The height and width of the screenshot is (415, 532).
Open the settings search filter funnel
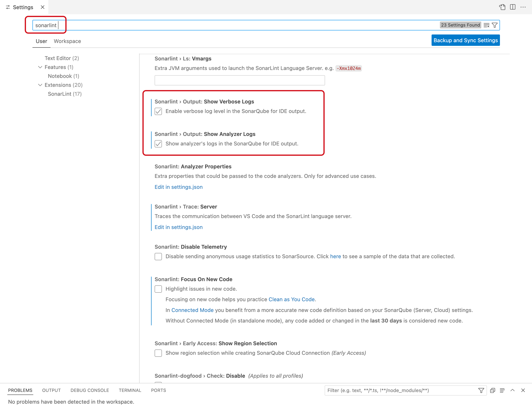pos(494,25)
